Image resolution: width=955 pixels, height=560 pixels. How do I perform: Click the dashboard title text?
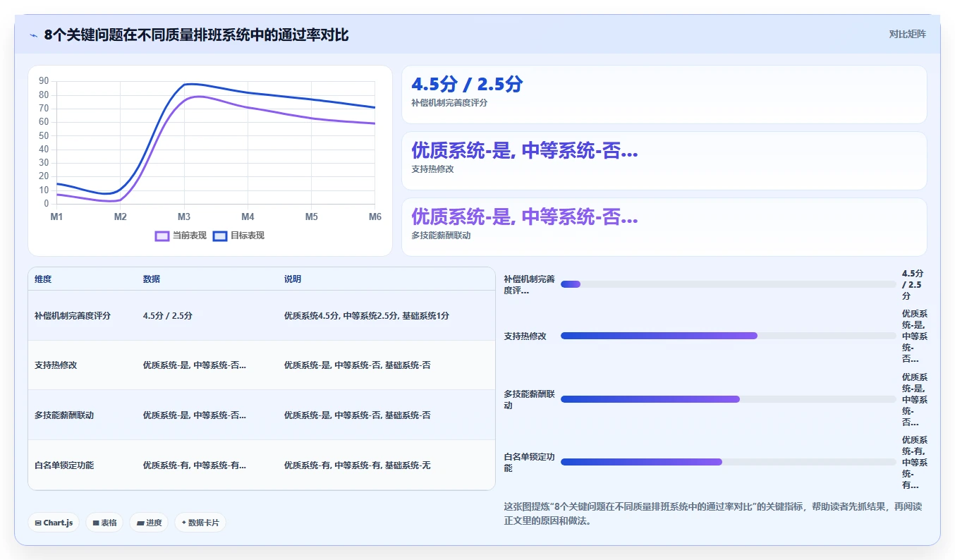coord(196,35)
